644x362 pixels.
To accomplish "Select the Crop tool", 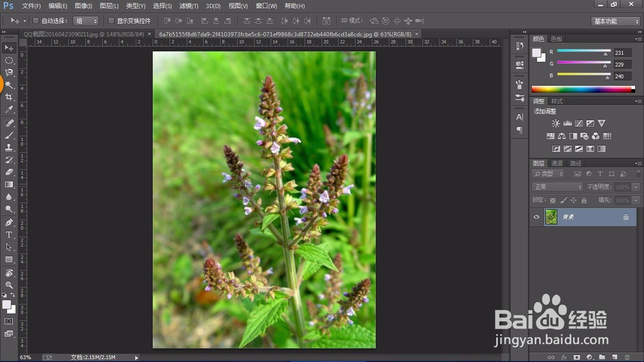I will click(8, 97).
